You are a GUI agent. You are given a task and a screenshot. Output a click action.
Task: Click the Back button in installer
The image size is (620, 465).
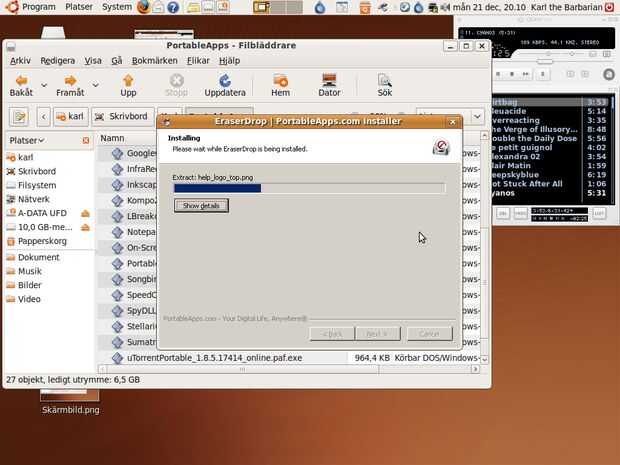(332, 334)
